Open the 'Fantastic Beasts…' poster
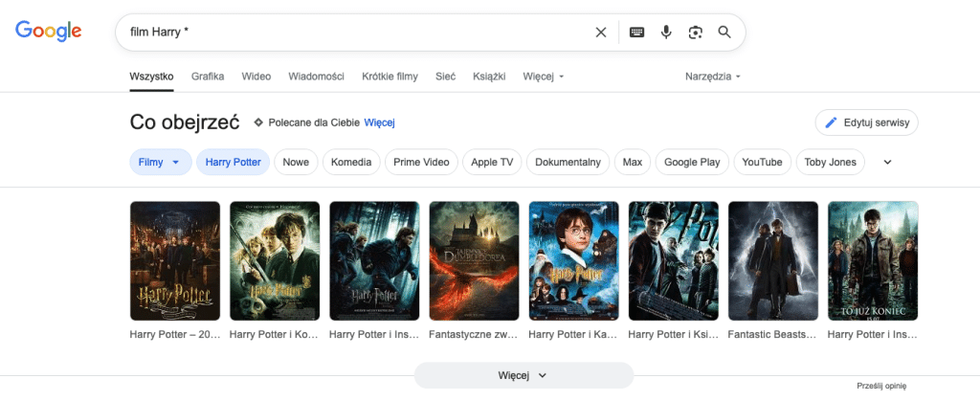The height and width of the screenshot is (401, 980). point(773,260)
